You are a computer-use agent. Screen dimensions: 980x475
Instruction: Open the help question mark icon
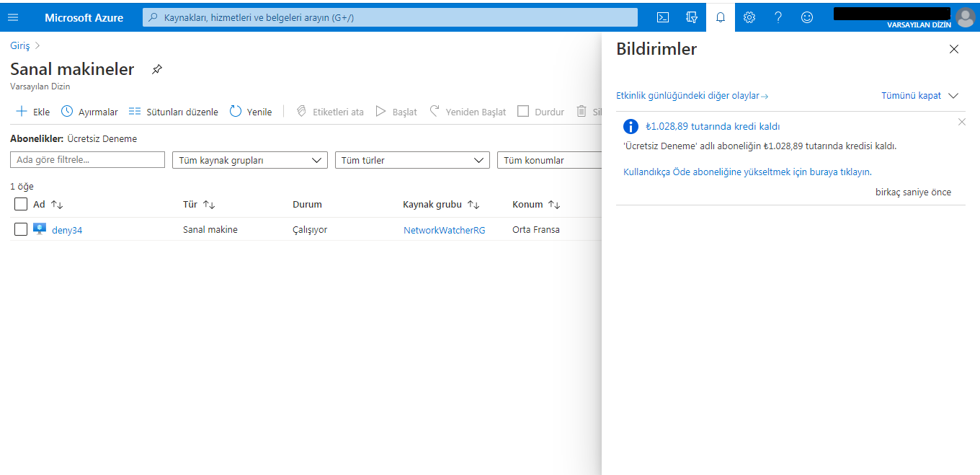click(778, 17)
